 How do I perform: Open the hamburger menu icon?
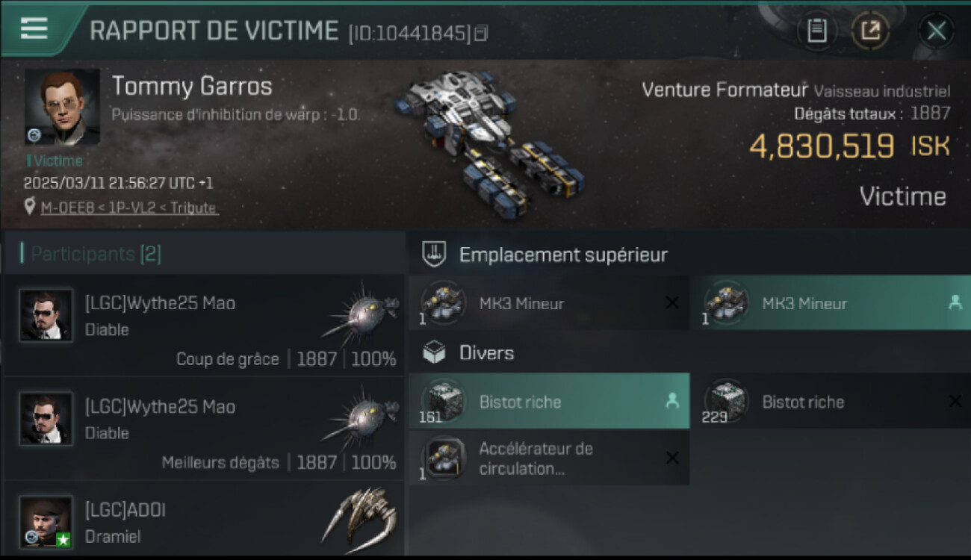[x=34, y=29]
